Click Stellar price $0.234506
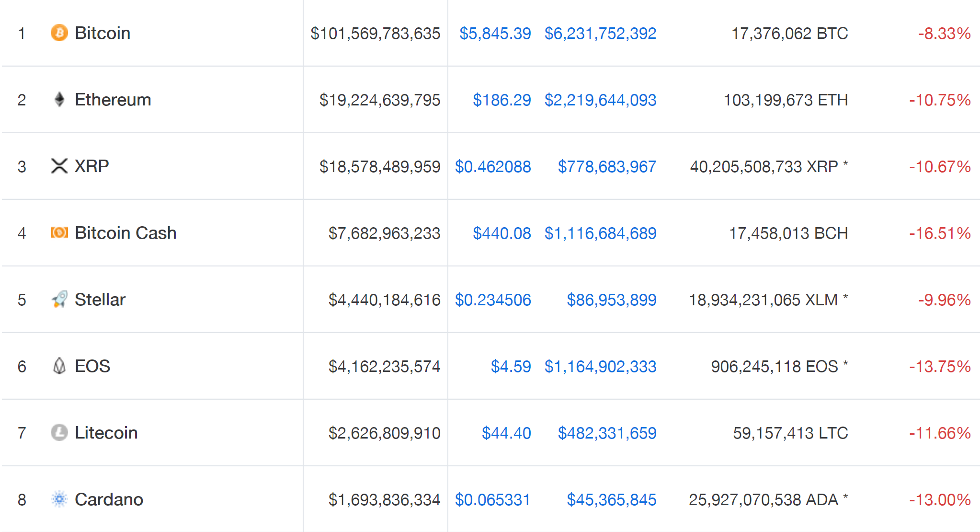This screenshot has height=532, width=980. pos(493,300)
